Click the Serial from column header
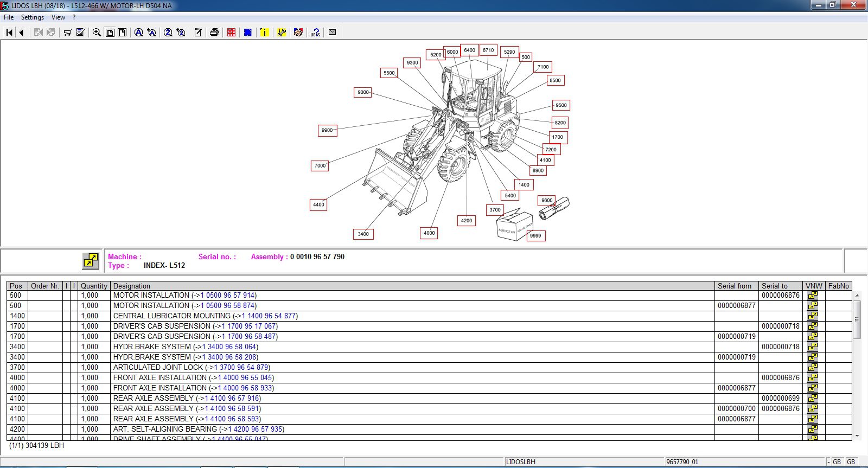The width and height of the screenshot is (868, 468). (737, 286)
